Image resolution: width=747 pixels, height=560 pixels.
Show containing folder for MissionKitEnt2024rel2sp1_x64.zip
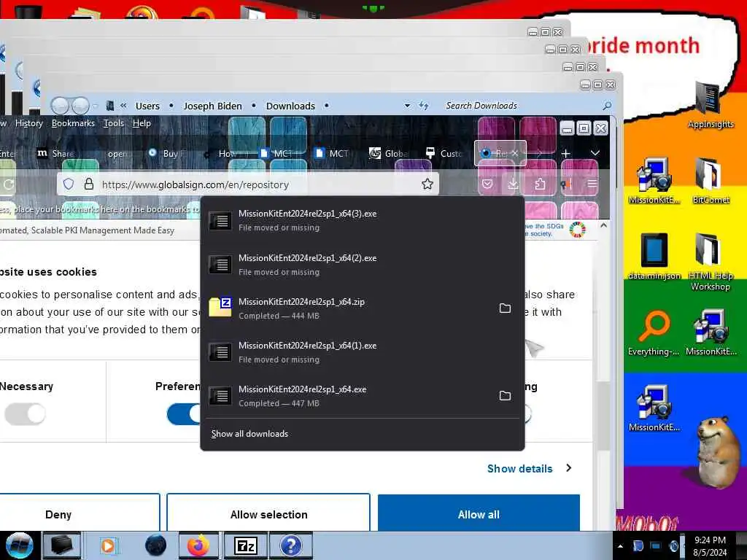[x=505, y=308]
